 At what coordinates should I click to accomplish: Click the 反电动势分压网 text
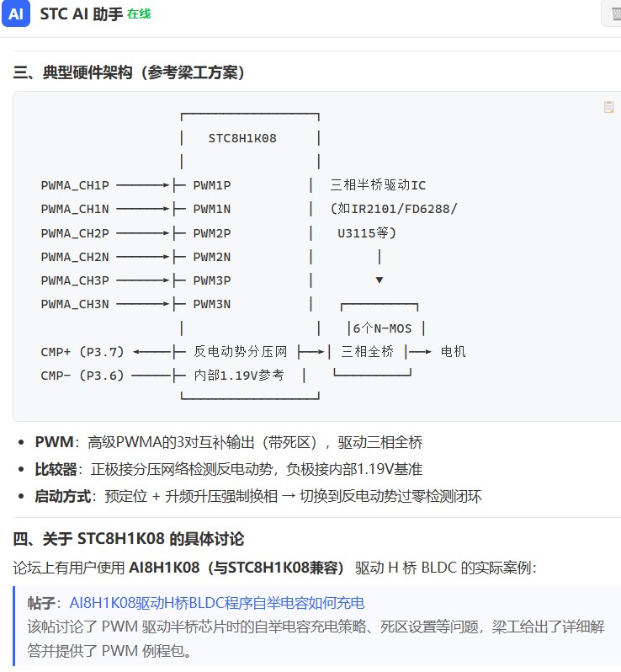pos(241,351)
